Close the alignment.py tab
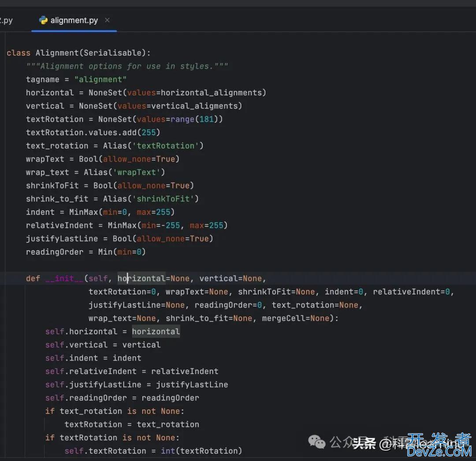Viewport: 476px width, 461px height. click(107, 20)
